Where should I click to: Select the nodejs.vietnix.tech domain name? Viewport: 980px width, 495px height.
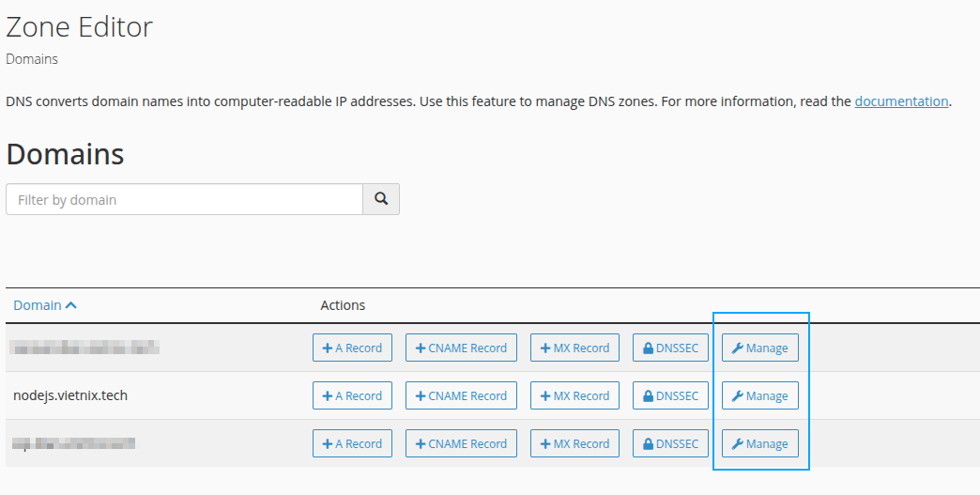(x=70, y=395)
